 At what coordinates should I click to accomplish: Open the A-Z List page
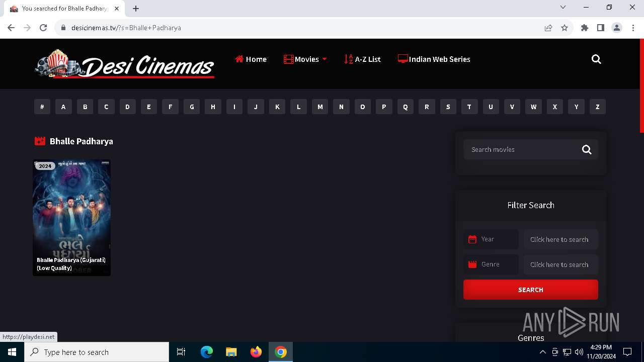click(362, 59)
